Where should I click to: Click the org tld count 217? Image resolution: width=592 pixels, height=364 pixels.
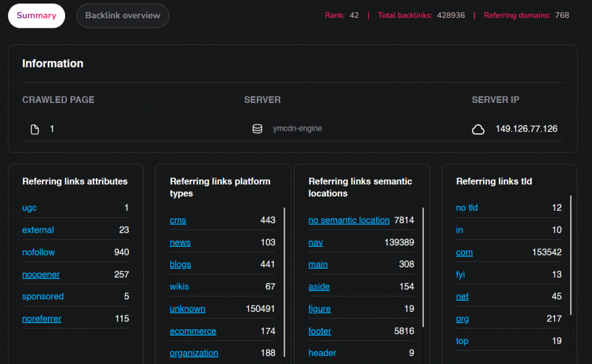tap(554, 318)
